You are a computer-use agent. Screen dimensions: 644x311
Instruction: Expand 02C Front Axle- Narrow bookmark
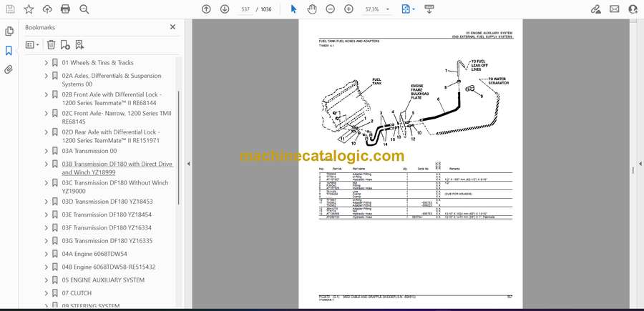point(47,113)
